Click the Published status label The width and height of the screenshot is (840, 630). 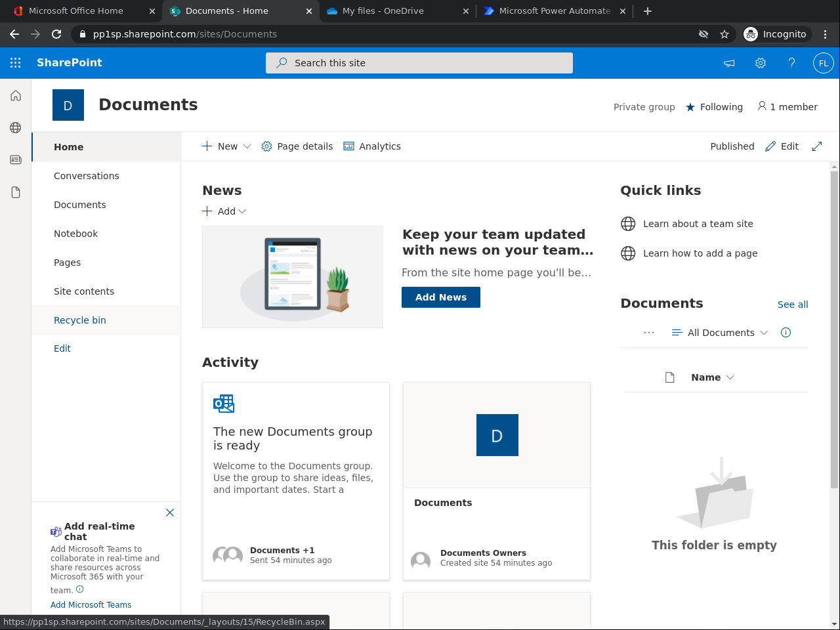(732, 146)
